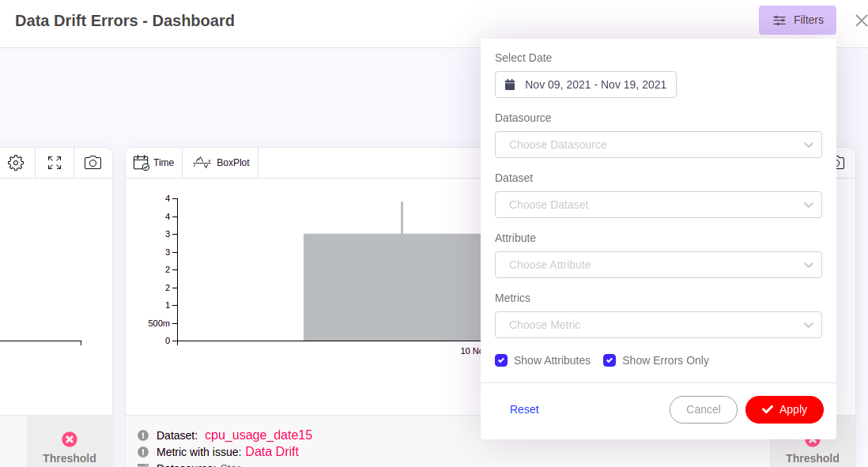Click the Filters button at top

coord(797,21)
